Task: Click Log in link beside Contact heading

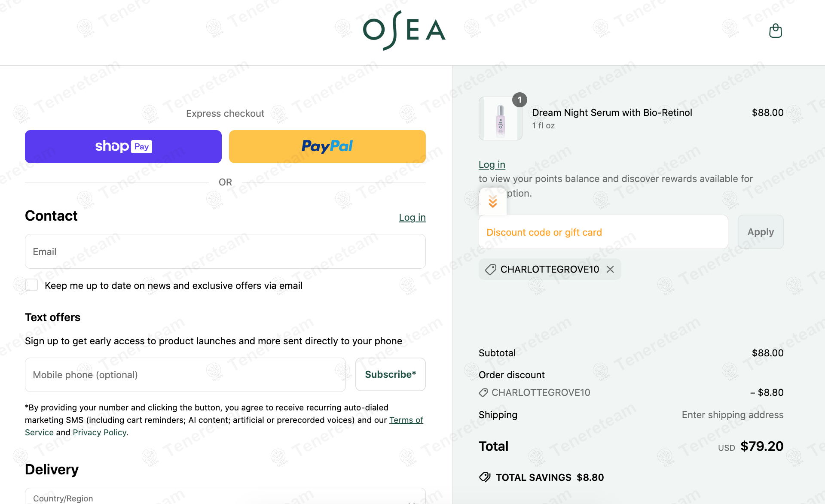Action: [412, 217]
